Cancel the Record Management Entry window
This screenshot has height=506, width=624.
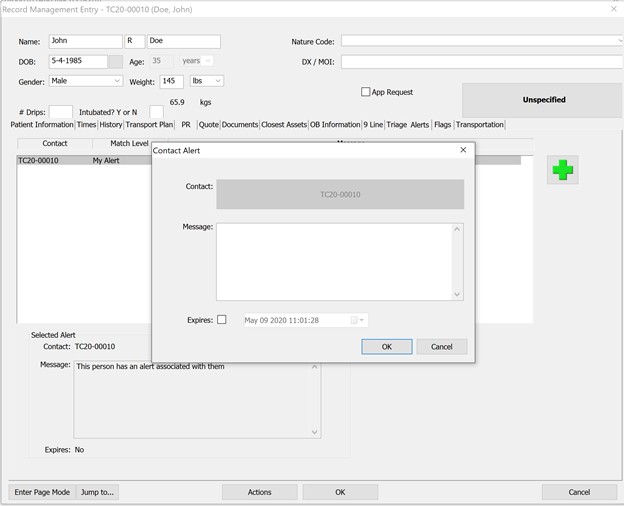click(x=579, y=492)
